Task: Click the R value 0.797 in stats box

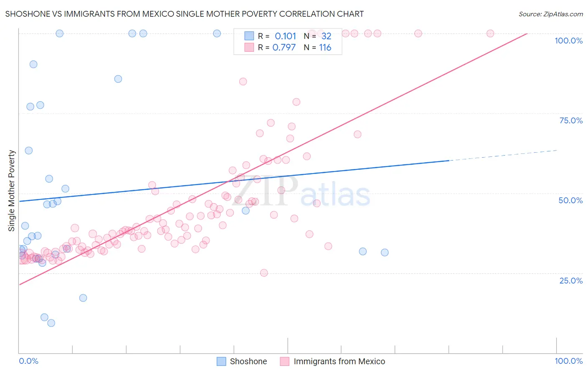Action: [284, 48]
